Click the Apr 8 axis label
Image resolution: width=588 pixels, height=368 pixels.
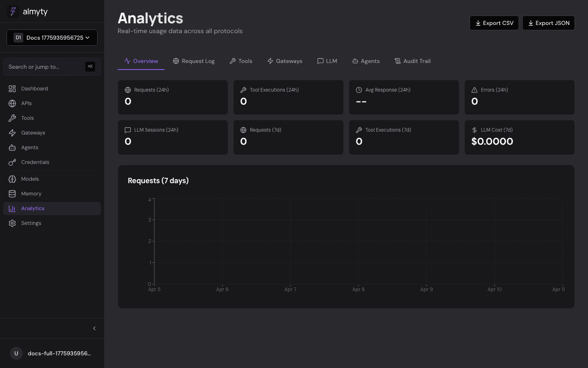(x=358, y=289)
